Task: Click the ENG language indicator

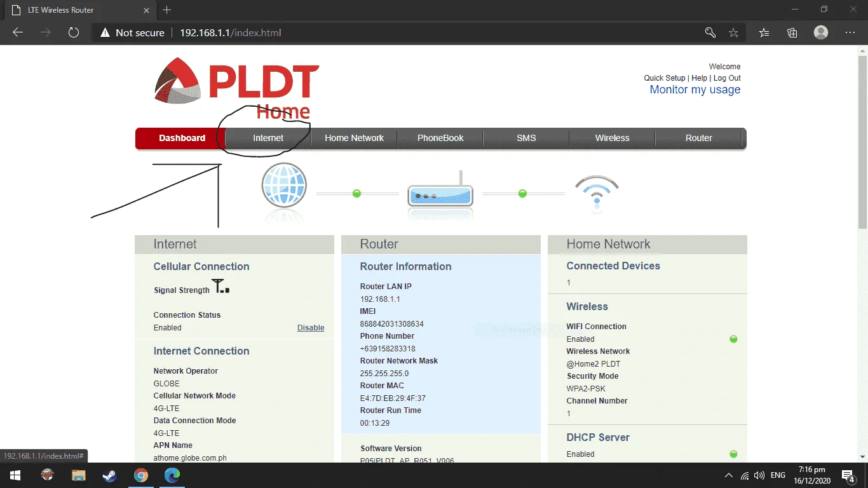Action: click(x=778, y=475)
